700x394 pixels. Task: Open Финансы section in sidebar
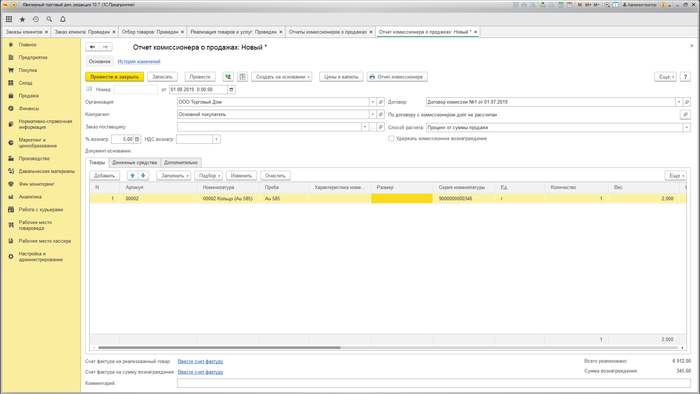(x=29, y=108)
